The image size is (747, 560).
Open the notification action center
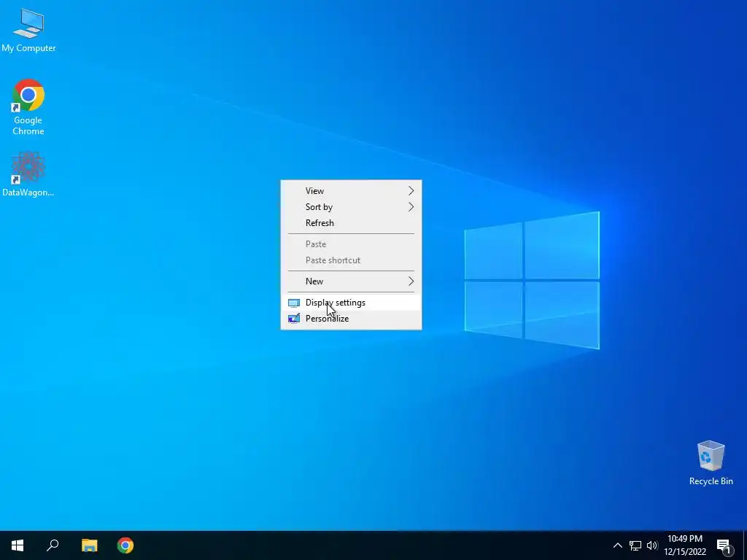(724, 546)
